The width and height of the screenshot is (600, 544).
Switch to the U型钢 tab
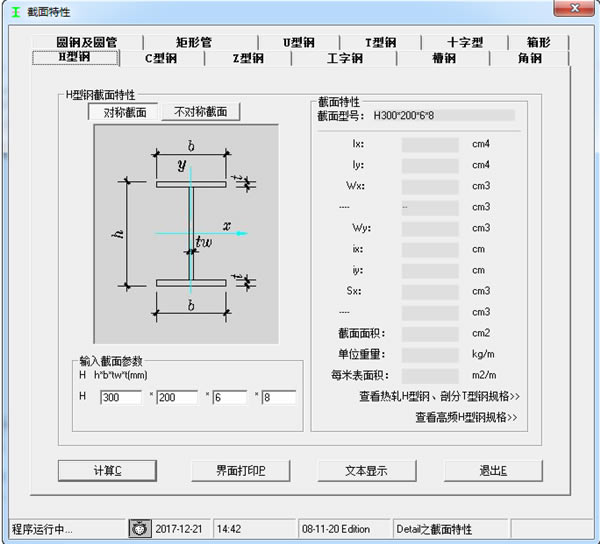pyautogui.click(x=298, y=43)
